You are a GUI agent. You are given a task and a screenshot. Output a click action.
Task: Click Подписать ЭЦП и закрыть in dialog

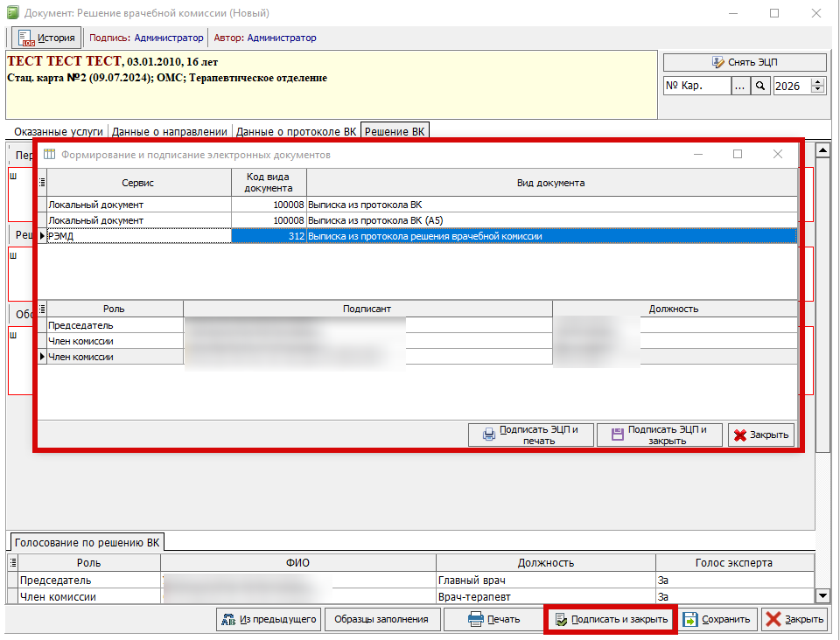point(660,435)
